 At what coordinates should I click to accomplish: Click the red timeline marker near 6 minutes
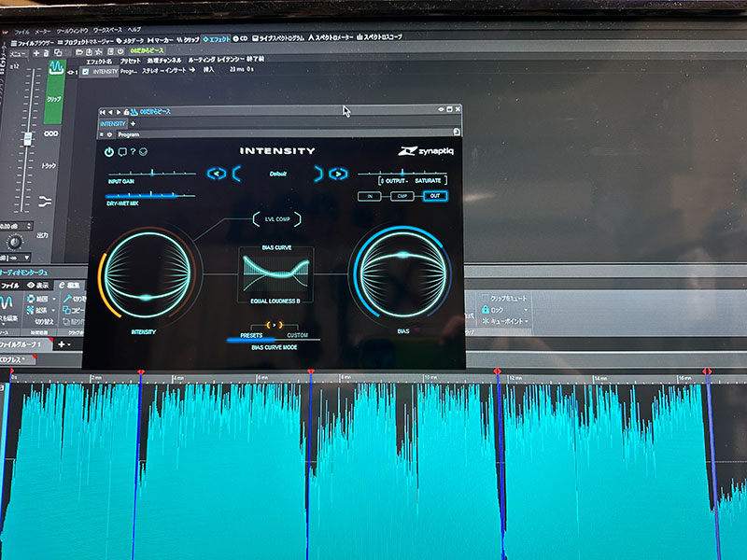311,371
